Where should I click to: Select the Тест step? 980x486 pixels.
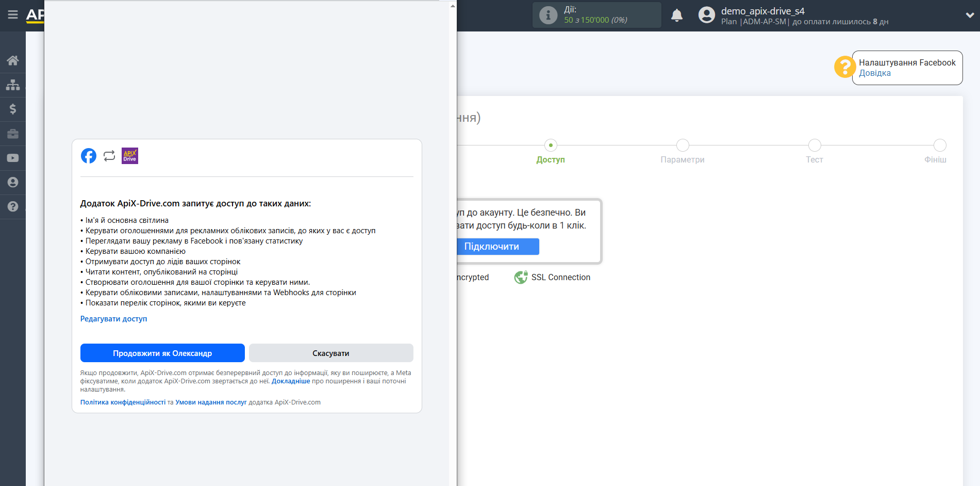click(x=815, y=160)
